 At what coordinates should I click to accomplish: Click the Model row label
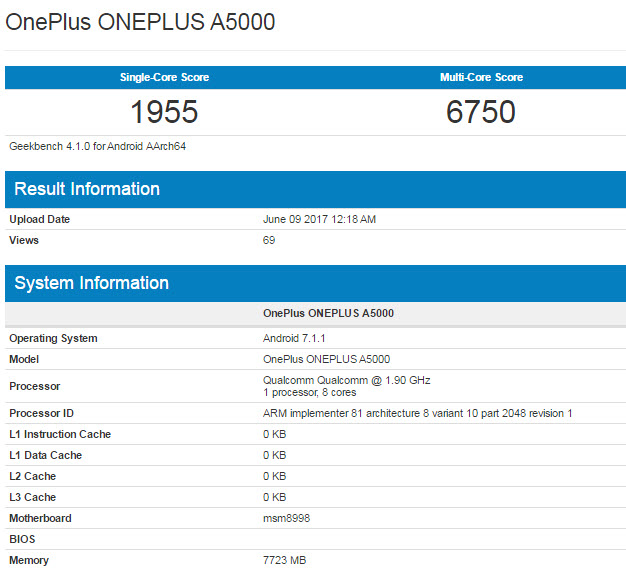coord(25,359)
